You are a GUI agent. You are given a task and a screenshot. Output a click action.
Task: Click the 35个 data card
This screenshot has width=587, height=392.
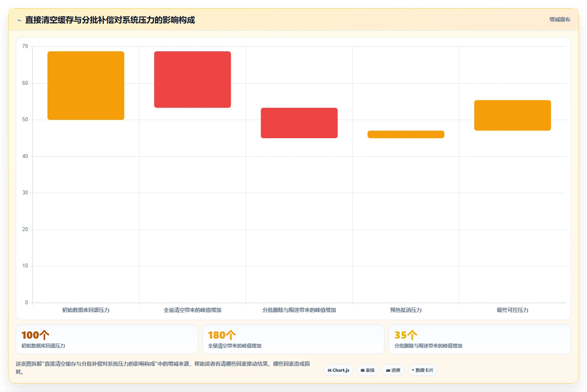pos(480,339)
